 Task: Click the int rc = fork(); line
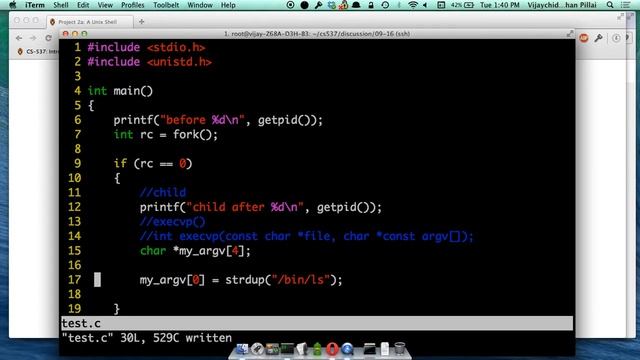[x=166, y=135]
